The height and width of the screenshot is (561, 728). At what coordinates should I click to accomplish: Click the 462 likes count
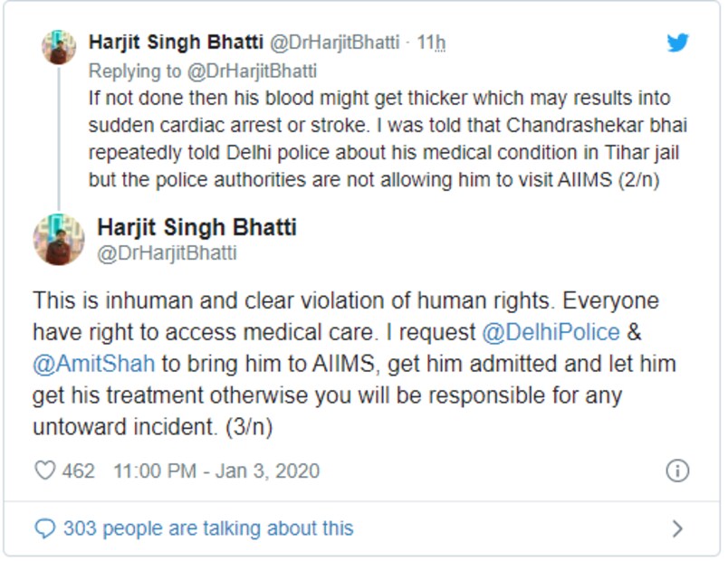tap(79, 471)
